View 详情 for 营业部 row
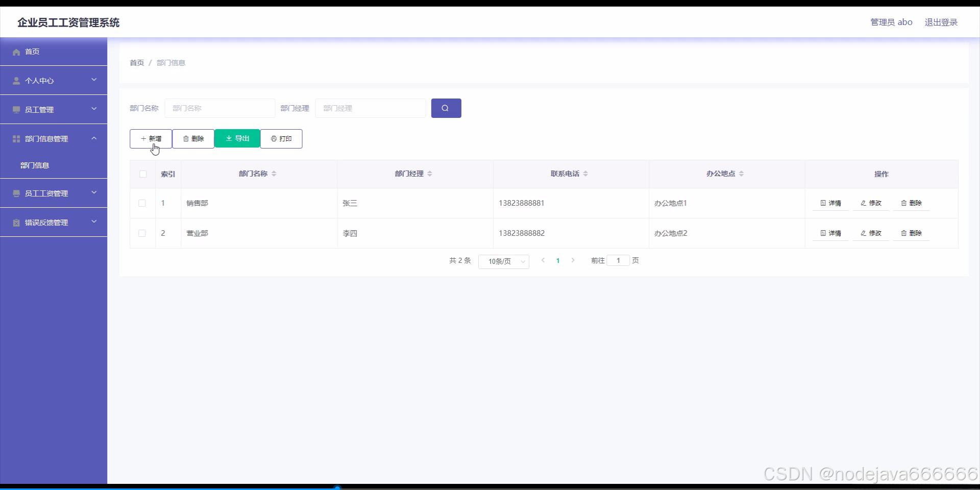The width and height of the screenshot is (980, 490). pyautogui.click(x=830, y=233)
